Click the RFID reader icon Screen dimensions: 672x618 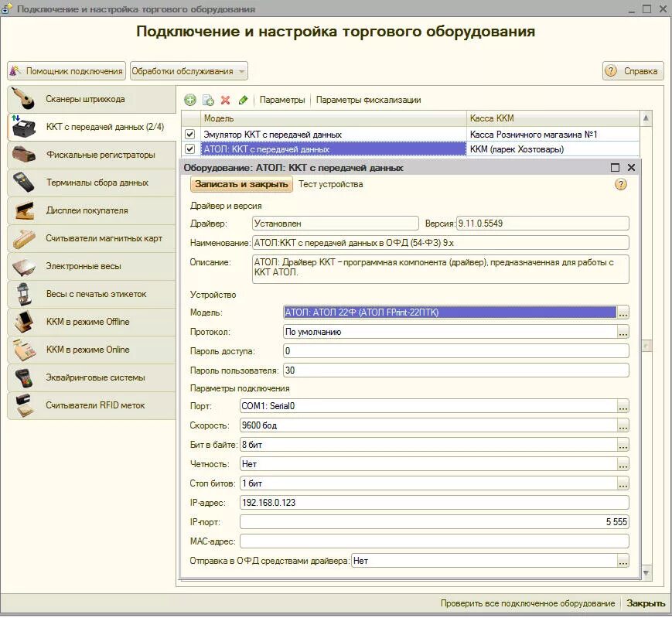point(24,405)
